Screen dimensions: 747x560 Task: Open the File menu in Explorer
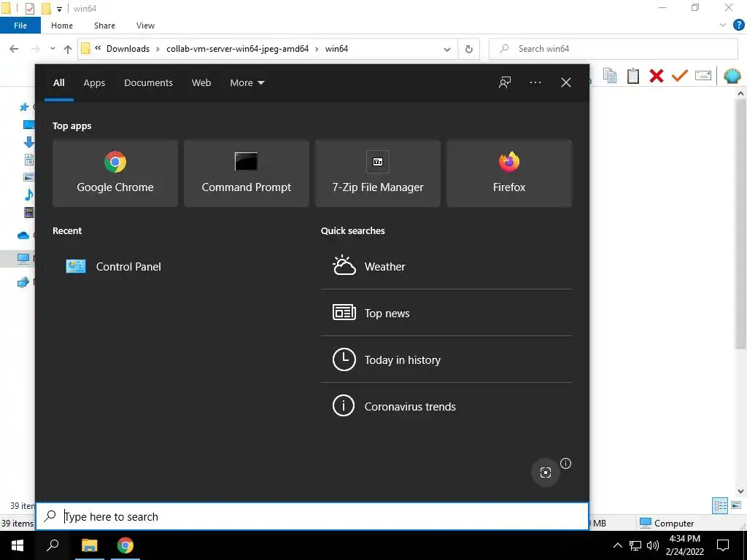pos(20,26)
